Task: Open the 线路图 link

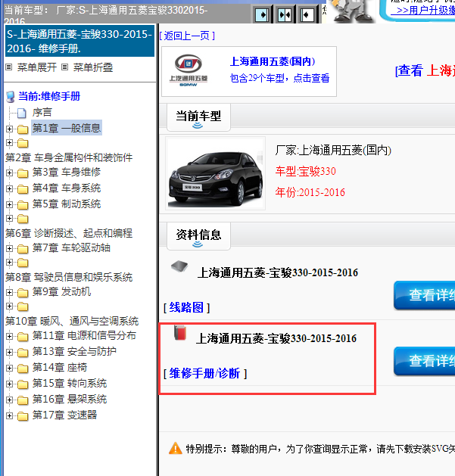Action: tap(186, 307)
